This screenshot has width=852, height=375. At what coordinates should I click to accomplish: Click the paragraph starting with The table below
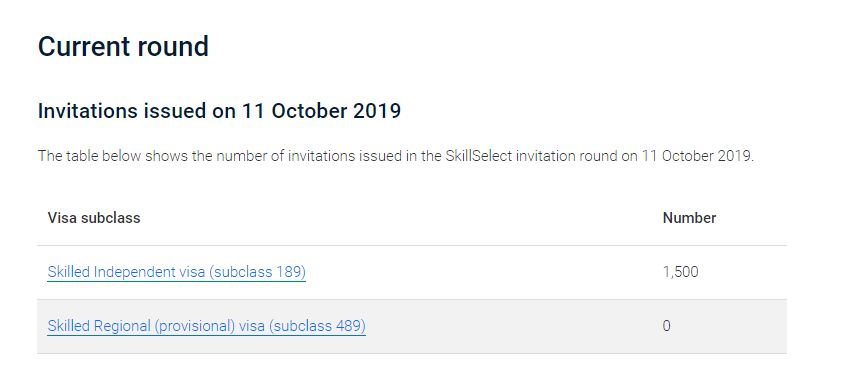tap(396, 156)
